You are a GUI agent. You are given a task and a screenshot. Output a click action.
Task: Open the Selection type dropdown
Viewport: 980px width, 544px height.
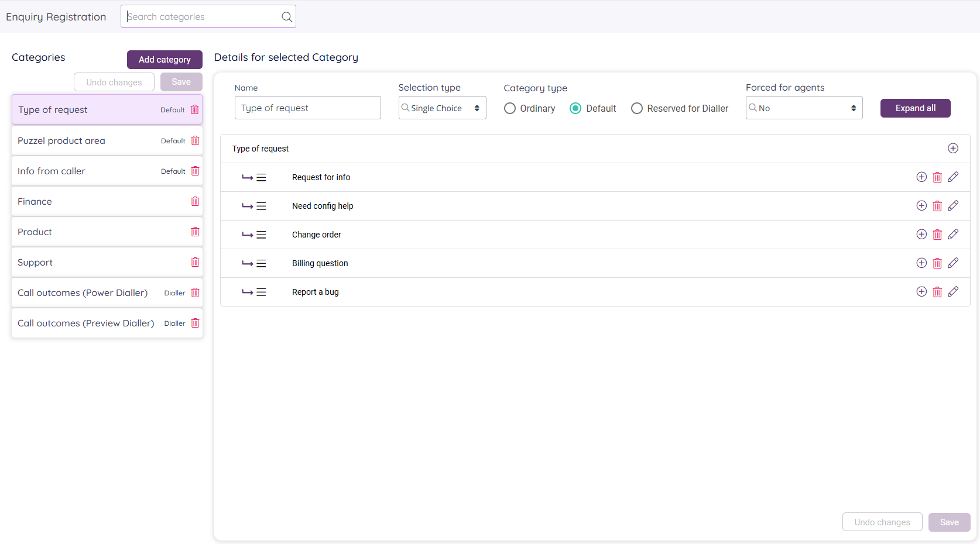[442, 108]
